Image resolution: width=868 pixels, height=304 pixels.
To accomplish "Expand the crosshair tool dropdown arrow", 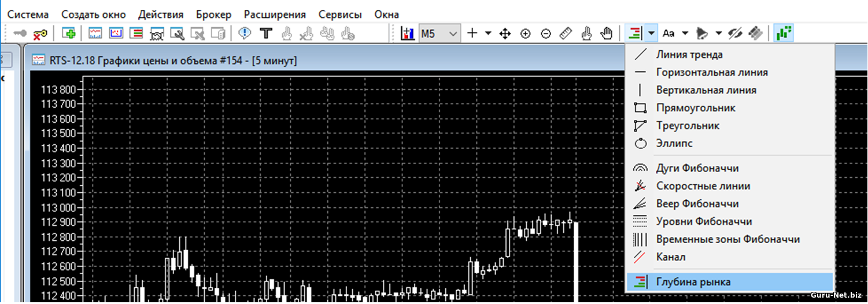I will (x=488, y=34).
